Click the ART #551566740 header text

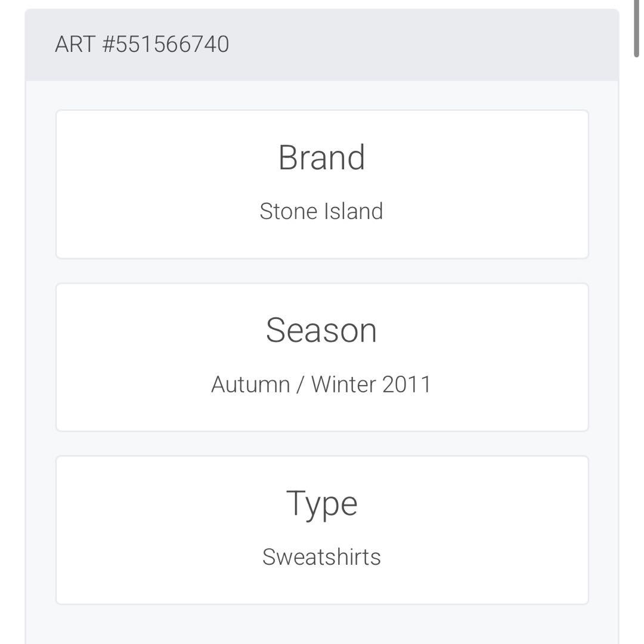tap(142, 45)
